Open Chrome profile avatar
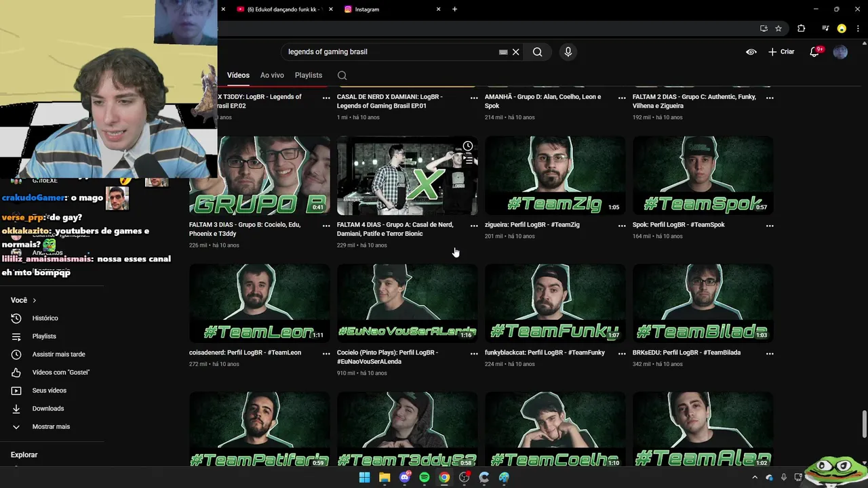 pyautogui.click(x=842, y=28)
